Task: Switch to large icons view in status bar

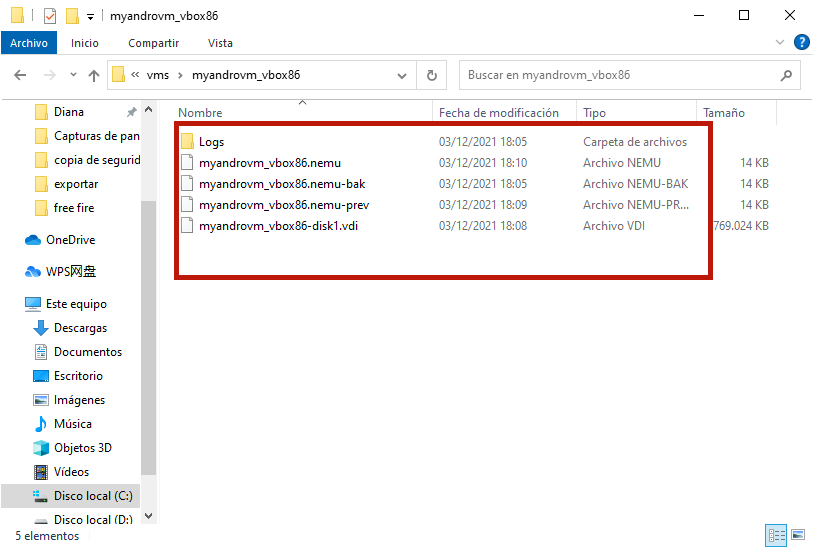Action: 798,535
